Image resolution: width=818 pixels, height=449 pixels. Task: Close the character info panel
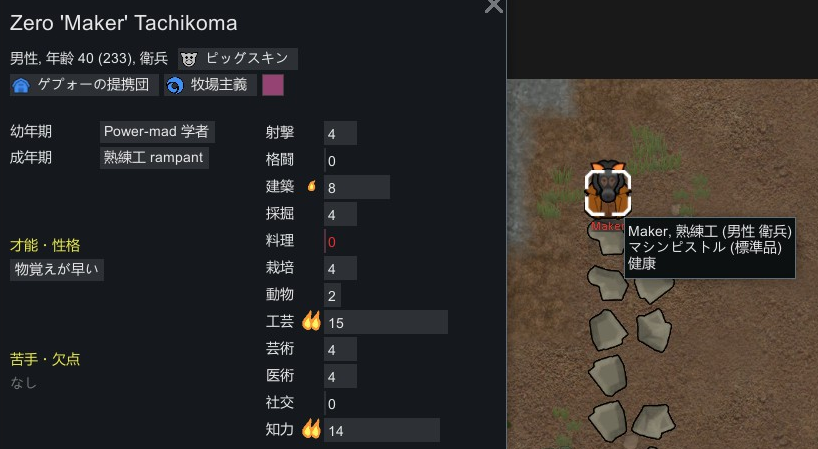[x=493, y=6]
